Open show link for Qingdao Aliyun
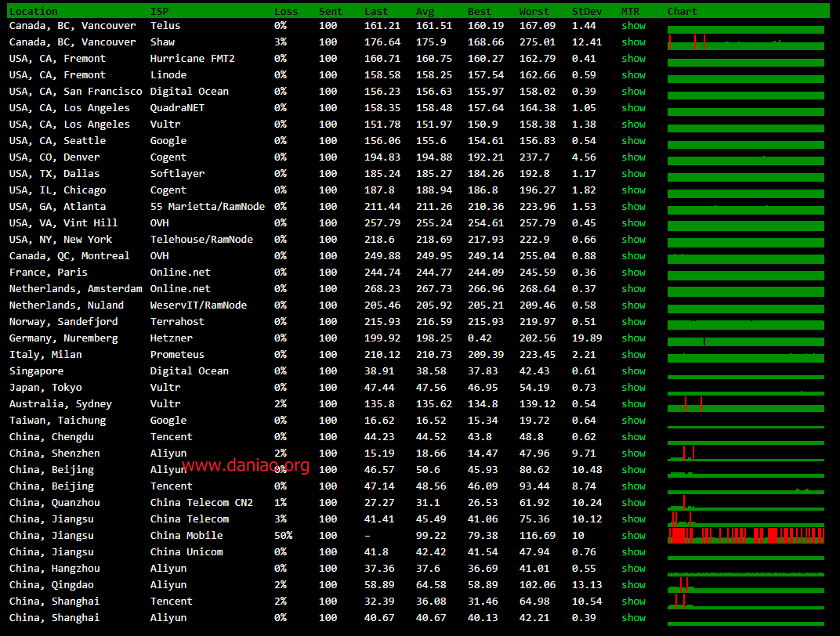Screen dimensions: 840x636 click(x=633, y=585)
